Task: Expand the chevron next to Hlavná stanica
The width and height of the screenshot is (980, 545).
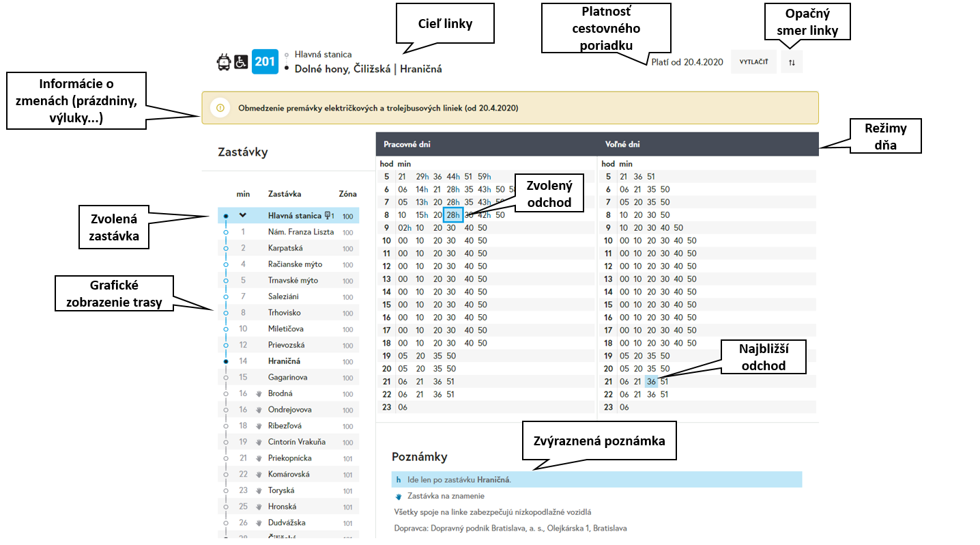Action: [242, 215]
